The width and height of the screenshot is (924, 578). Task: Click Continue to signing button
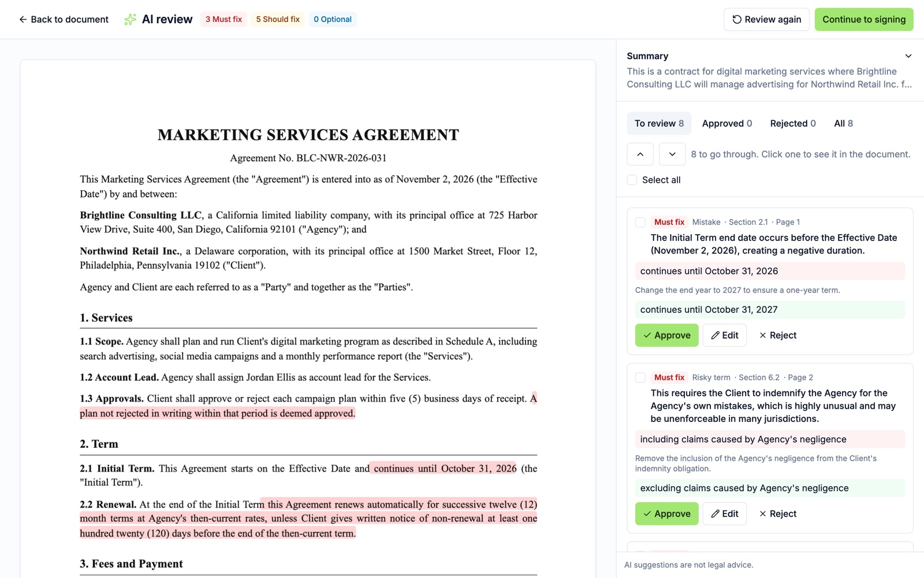pyautogui.click(x=864, y=20)
